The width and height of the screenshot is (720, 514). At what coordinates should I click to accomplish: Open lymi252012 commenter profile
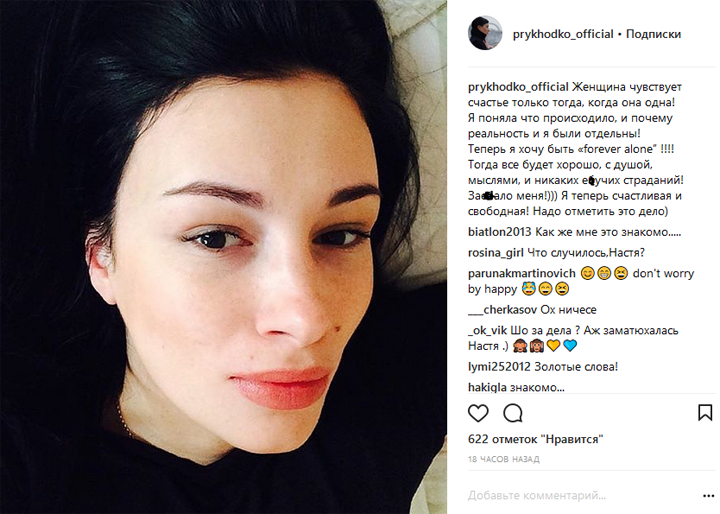(x=499, y=367)
